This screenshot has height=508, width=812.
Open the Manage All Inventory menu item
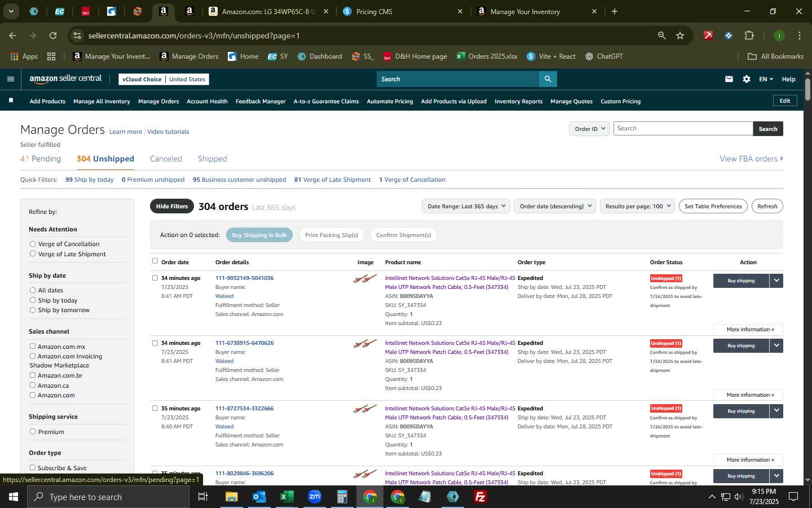101,101
